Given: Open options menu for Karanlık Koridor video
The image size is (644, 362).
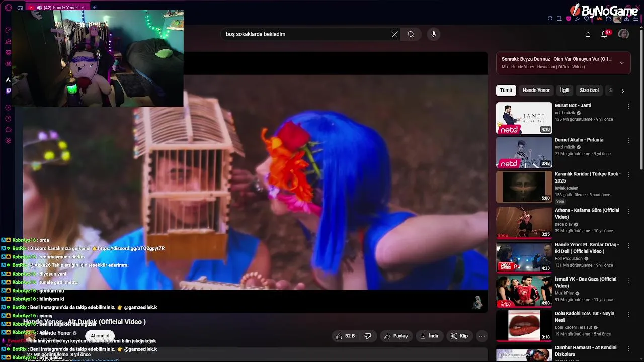Looking at the screenshot, I should coord(628,175).
